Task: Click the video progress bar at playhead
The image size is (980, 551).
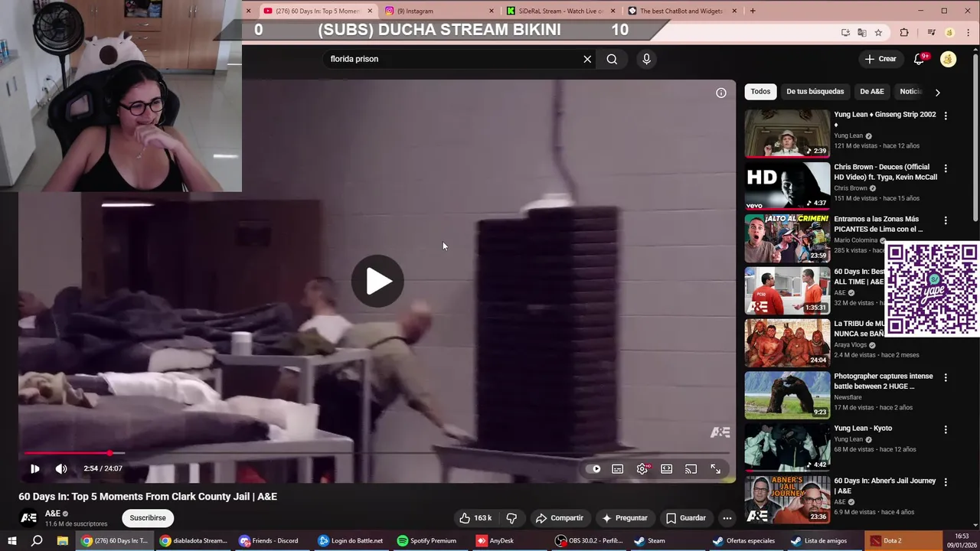Action: [109, 454]
